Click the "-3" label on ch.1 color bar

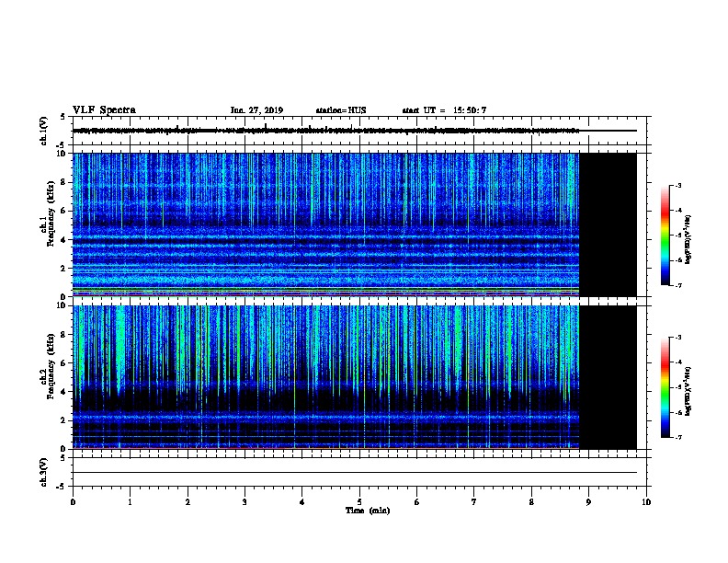pyautogui.click(x=678, y=185)
